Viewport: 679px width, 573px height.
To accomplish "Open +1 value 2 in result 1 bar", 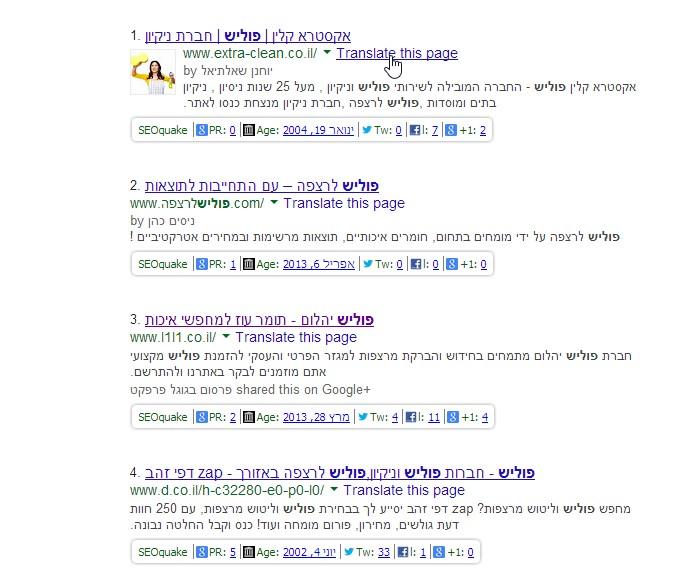I will coord(483,130).
